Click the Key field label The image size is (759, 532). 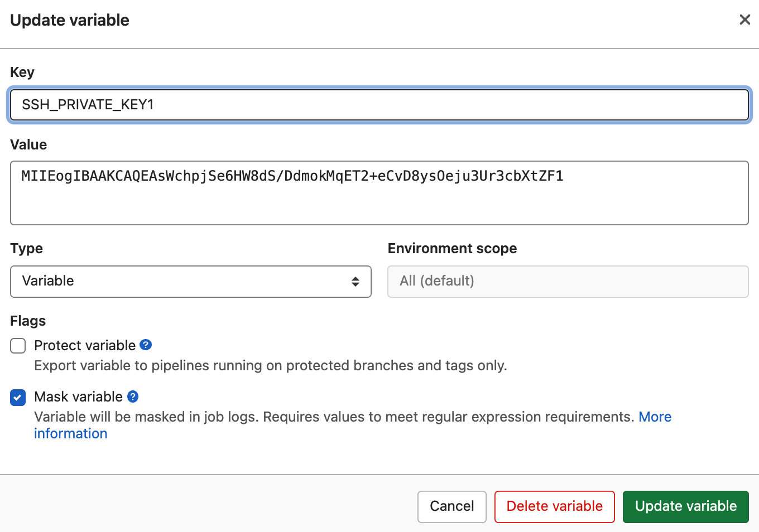coord(22,72)
